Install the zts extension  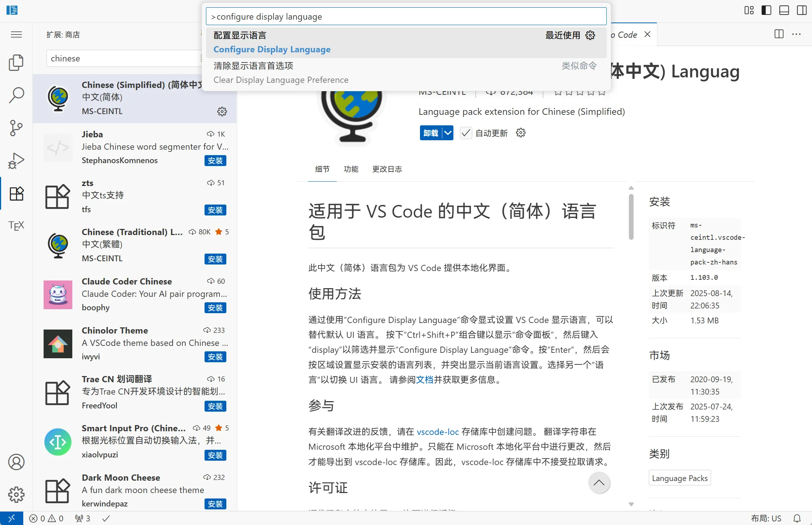[215, 210]
